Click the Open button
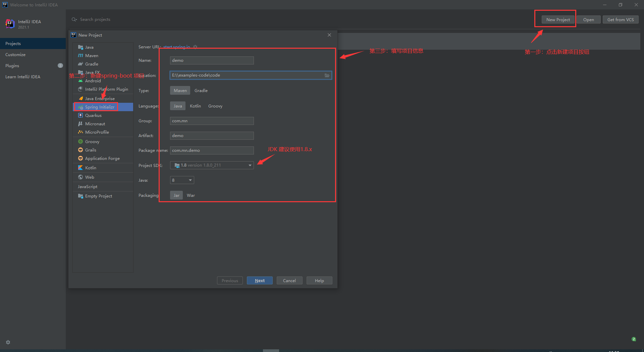644x352 pixels. tap(589, 19)
